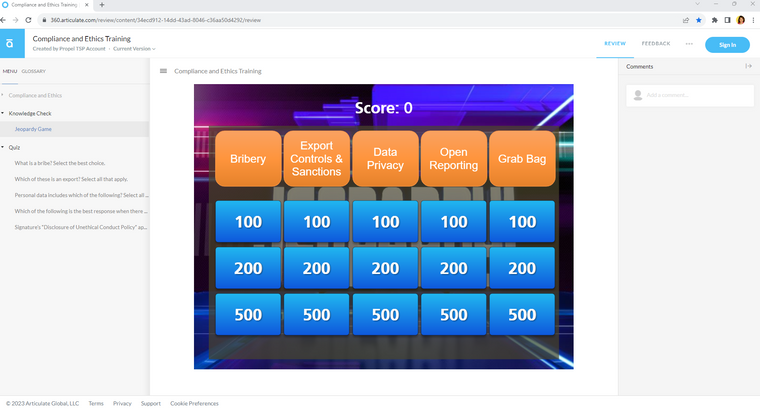Expand the Compliance and Ethics section
Image resolution: width=760 pixels, height=411 pixels.
(x=3, y=95)
